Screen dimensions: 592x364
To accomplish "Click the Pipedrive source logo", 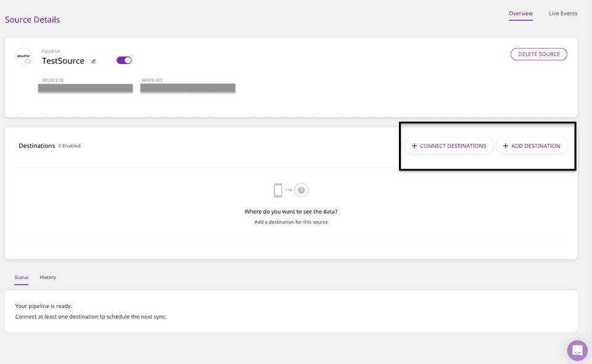I will point(24,57).
